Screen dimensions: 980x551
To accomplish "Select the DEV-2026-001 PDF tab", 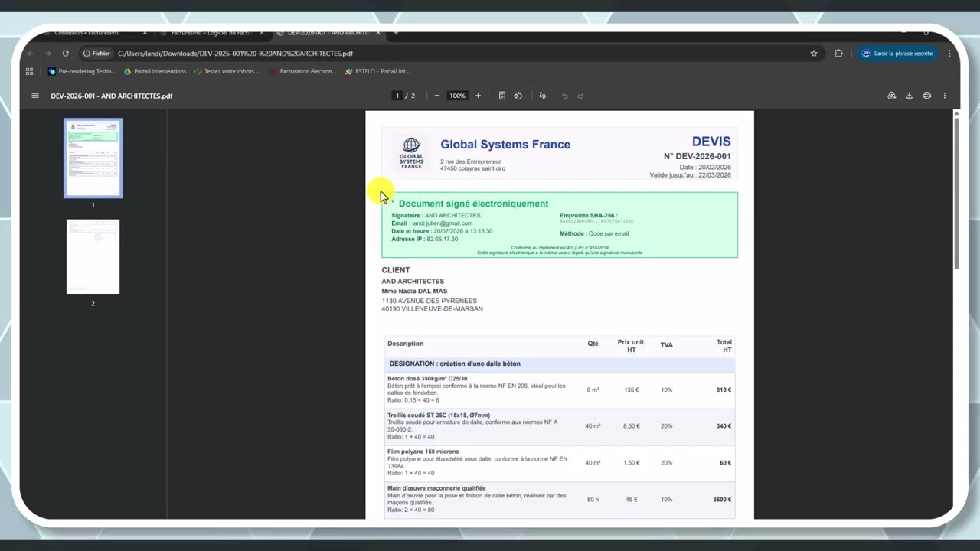I will click(x=328, y=33).
